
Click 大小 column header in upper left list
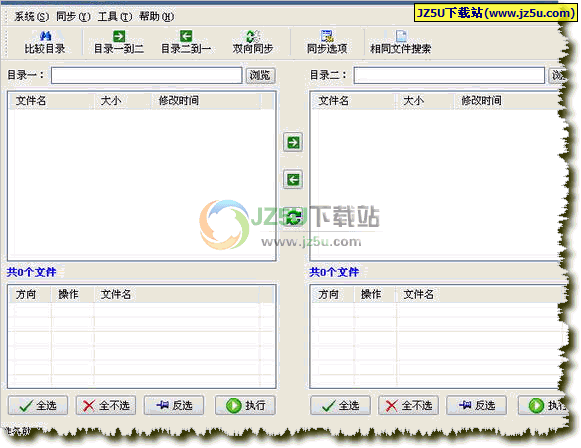coord(122,101)
